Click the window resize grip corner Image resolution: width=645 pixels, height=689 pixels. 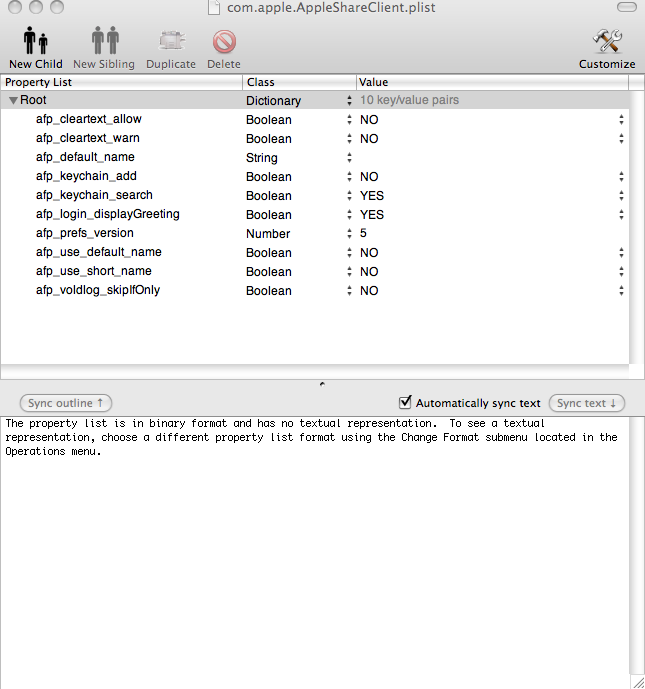coord(638,682)
